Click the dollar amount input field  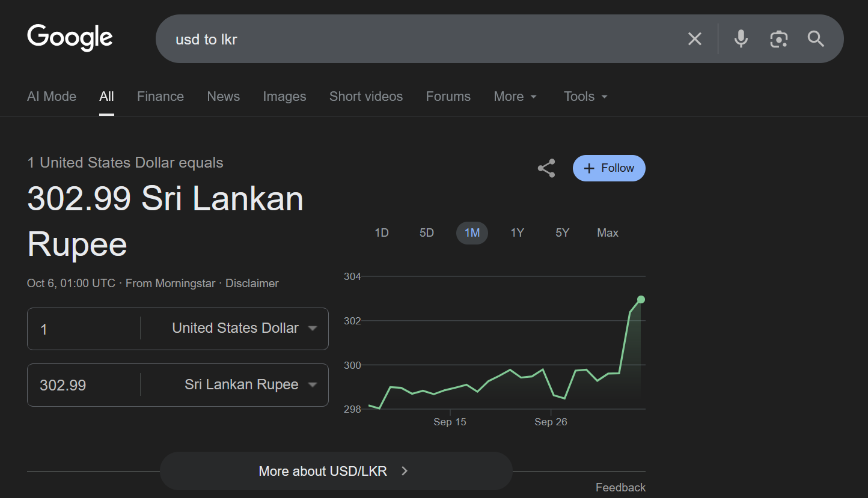(x=84, y=329)
